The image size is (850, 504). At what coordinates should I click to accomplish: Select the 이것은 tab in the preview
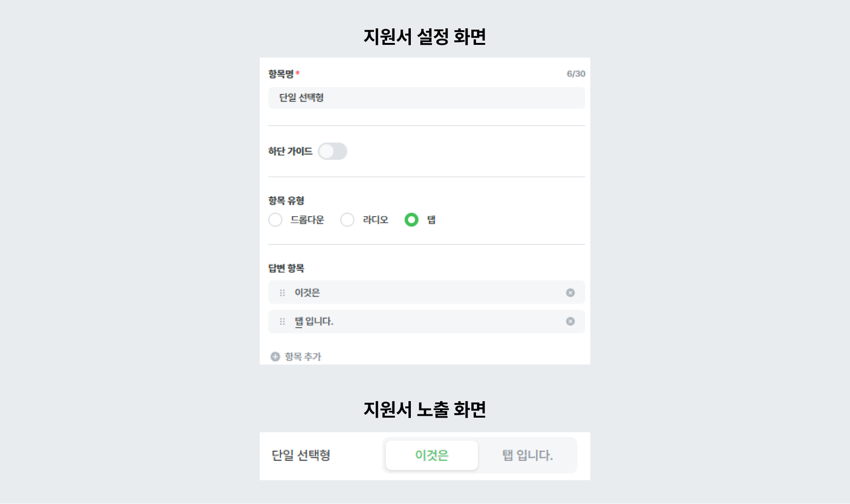(x=431, y=455)
